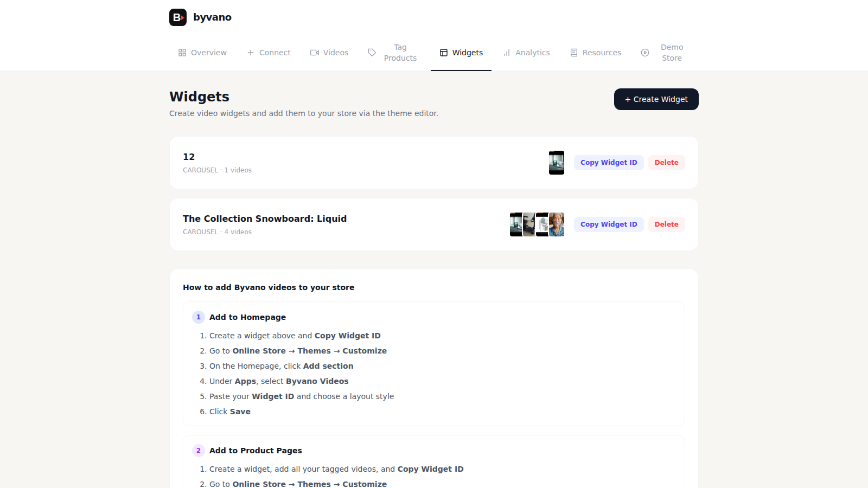Viewport: 868px width, 488px height.
Task: Open The Collection Snowboard: Liquid widget title
Action: (265, 219)
